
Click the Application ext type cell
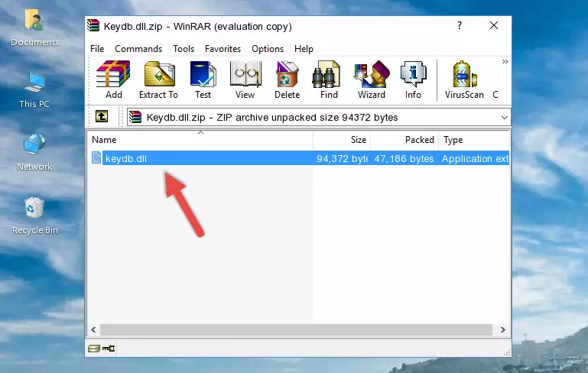point(475,158)
